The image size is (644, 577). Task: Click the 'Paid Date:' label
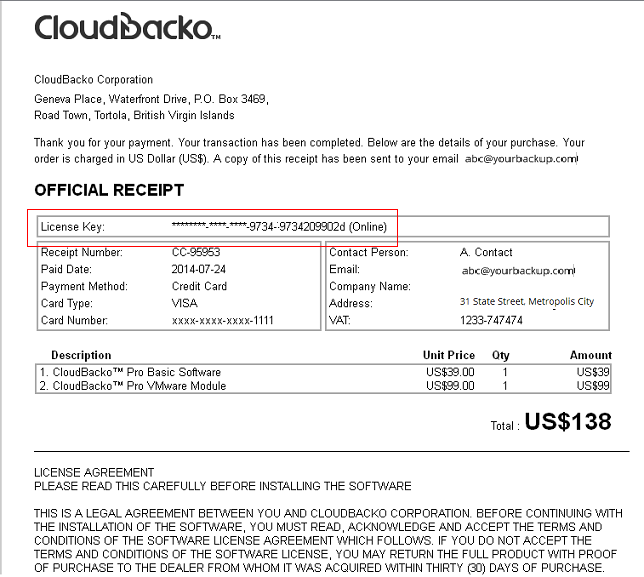point(66,269)
